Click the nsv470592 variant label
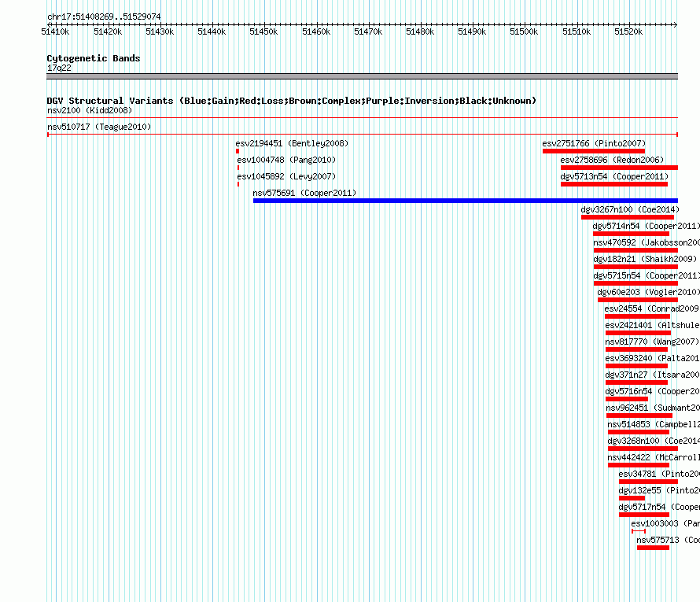 tap(647, 242)
